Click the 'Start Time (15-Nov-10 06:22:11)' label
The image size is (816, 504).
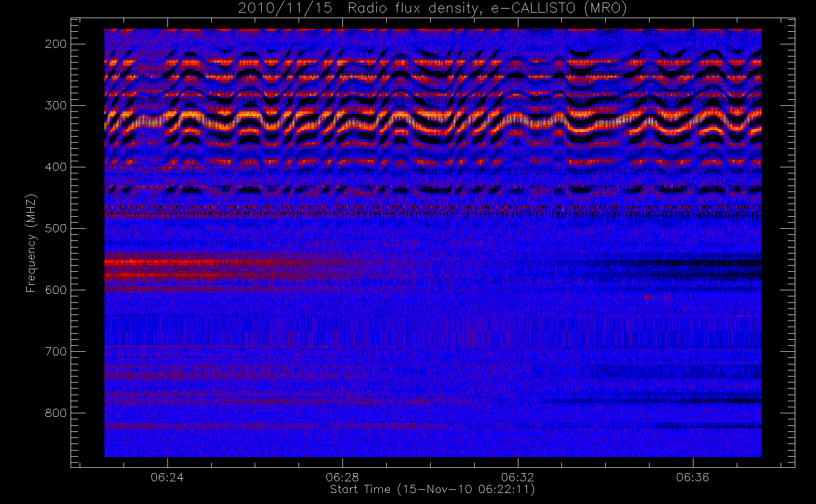tap(432, 489)
